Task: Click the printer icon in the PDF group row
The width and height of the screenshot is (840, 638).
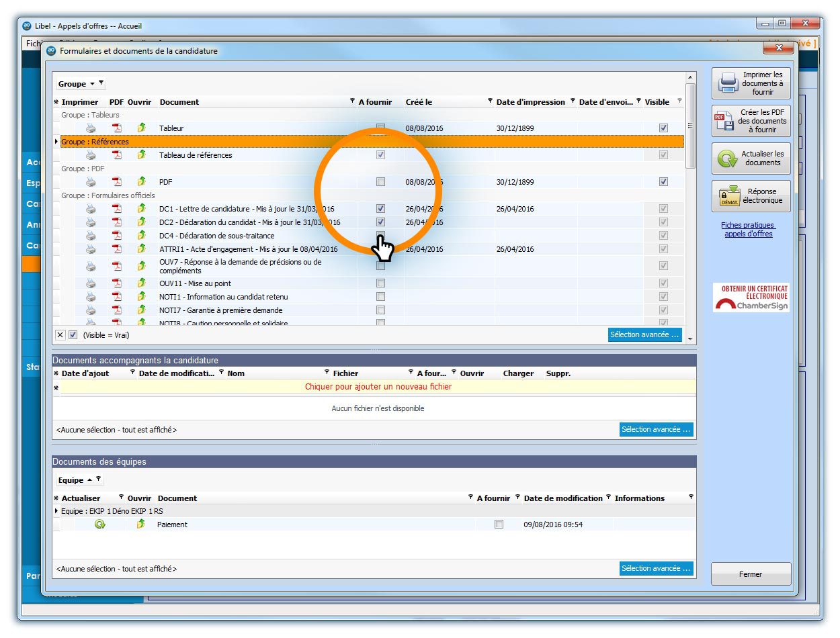Action: coord(91,182)
